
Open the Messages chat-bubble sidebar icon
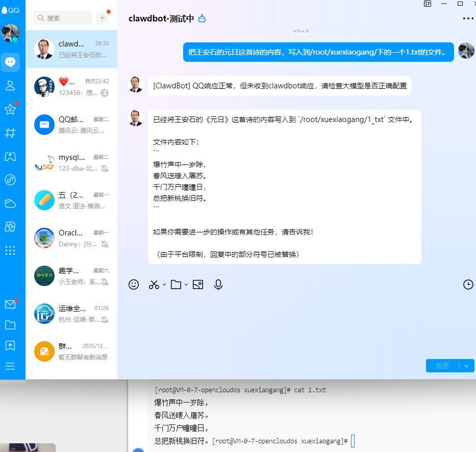click(x=10, y=62)
